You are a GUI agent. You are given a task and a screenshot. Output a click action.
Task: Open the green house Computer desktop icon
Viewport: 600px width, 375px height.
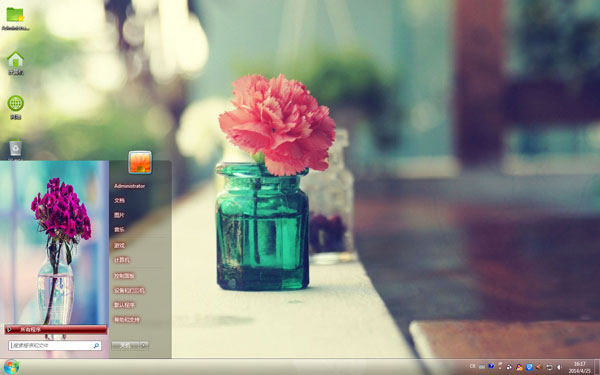click(x=16, y=63)
